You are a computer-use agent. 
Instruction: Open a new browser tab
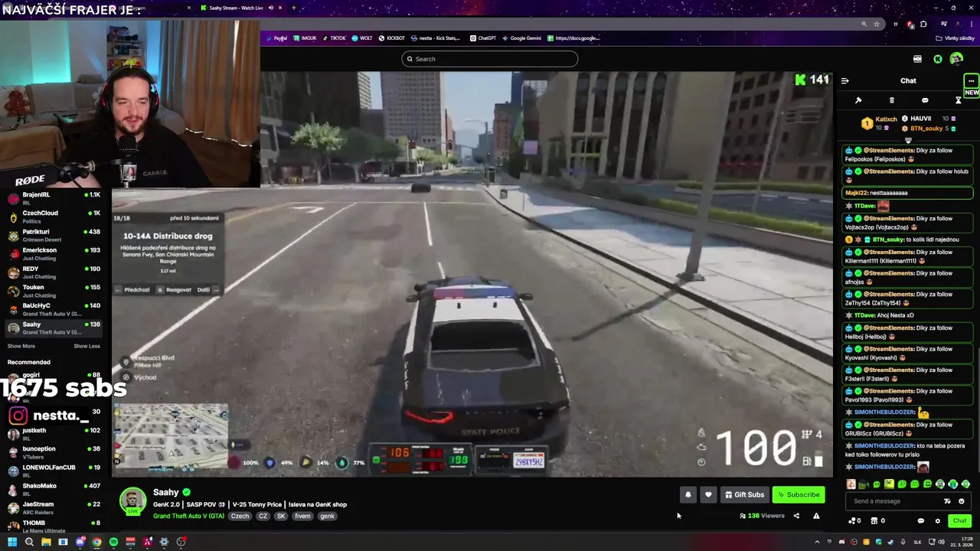[x=293, y=8]
